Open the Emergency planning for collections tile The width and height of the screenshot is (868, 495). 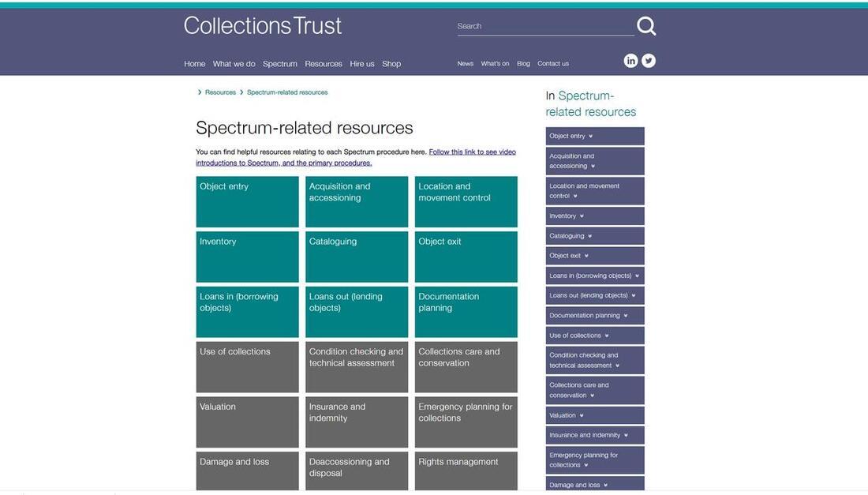466,422
